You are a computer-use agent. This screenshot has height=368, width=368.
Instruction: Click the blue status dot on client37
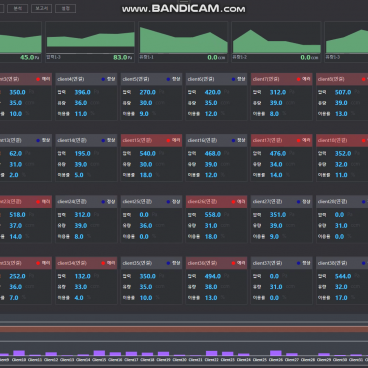pos(298,263)
